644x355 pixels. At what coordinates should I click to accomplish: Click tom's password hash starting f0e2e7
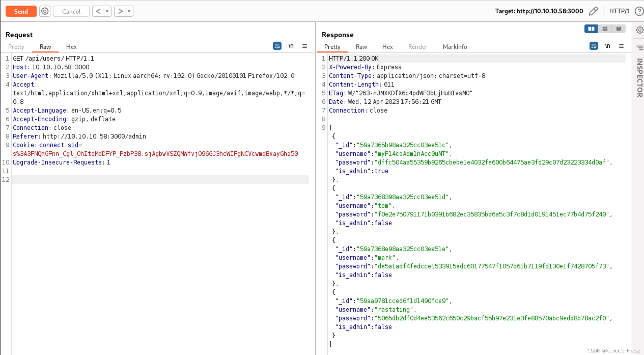point(492,214)
